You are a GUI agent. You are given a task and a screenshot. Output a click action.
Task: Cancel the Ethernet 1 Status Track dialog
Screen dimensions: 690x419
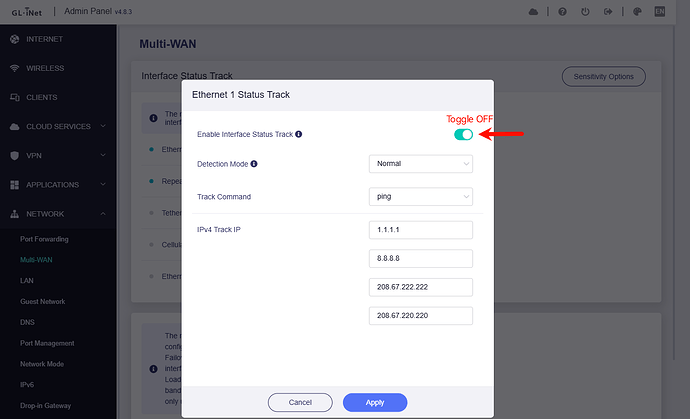[300, 401]
